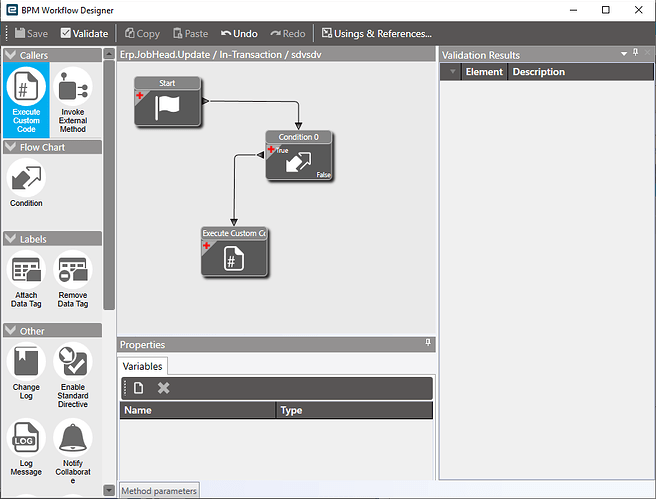Collapse the Other section

[x=10, y=330]
